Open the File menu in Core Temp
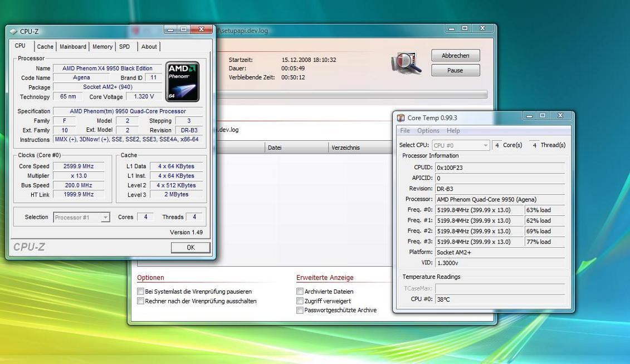 tap(405, 130)
